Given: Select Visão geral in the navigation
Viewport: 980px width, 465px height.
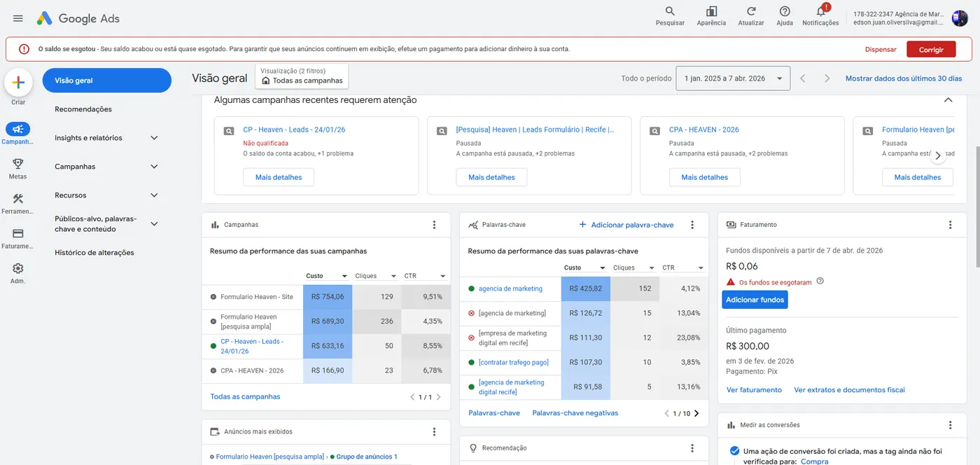Looking at the screenshot, I should 107,81.
